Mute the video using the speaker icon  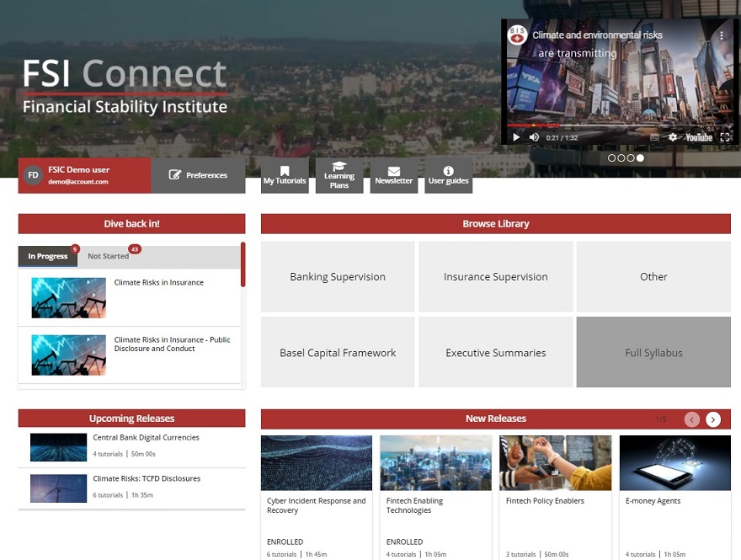(x=534, y=137)
